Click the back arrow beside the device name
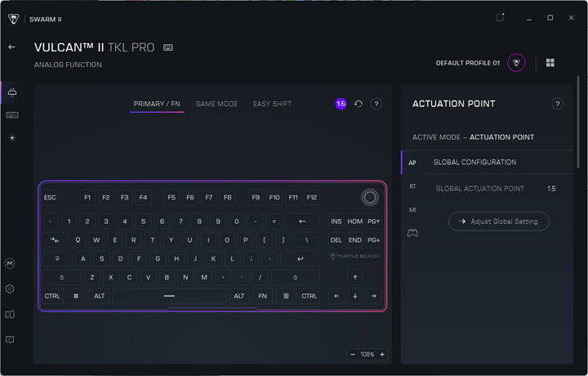Image resolution: width=588 pixels, height=376 pixels. [12, 47]
